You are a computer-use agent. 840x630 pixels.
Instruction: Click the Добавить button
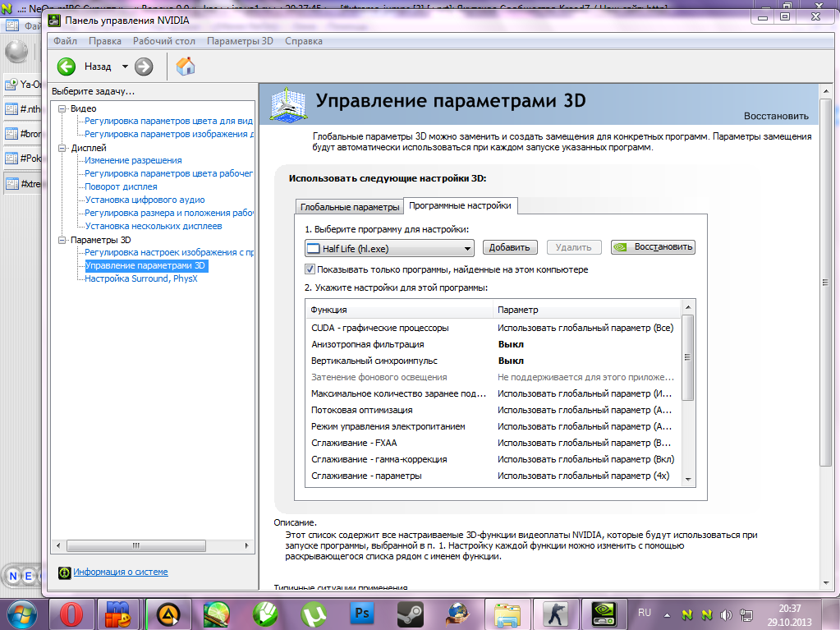click(509, 247)
